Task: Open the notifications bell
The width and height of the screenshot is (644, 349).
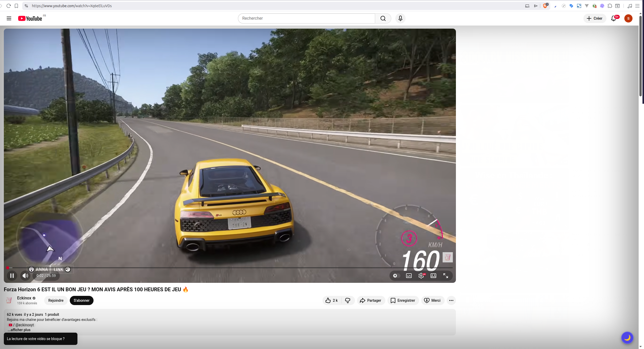Action: tap(614, 18)
